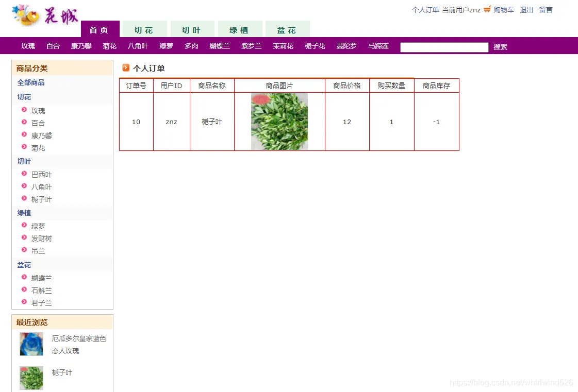Switch to the 切叶 top tab
The width and height of the screenshot is (578, 392).
coord(192,29)
